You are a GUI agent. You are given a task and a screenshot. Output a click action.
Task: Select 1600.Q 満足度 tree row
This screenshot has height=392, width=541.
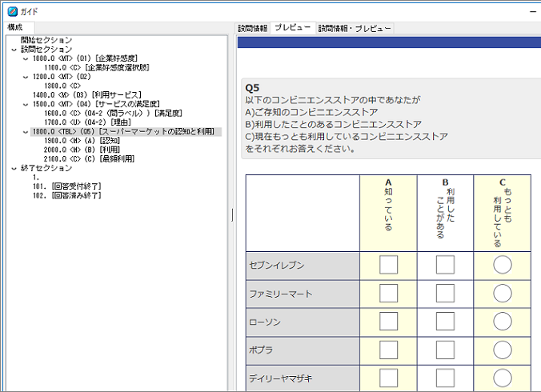113,113
